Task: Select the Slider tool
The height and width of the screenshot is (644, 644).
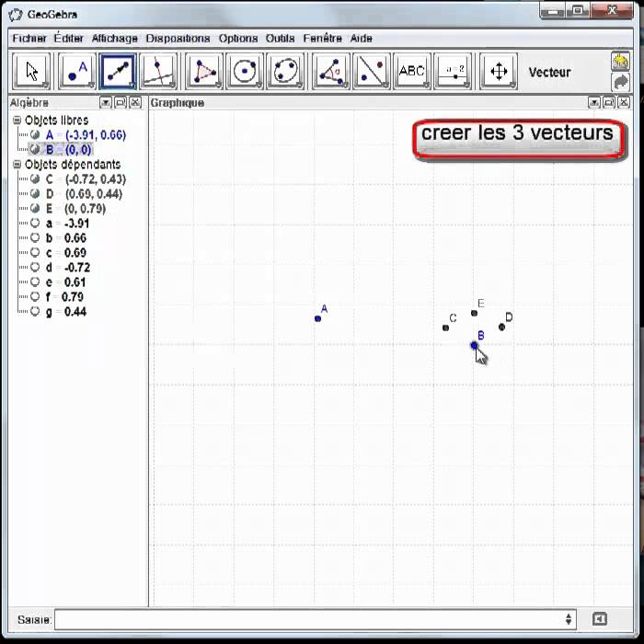Action: (x=453, y=71)
